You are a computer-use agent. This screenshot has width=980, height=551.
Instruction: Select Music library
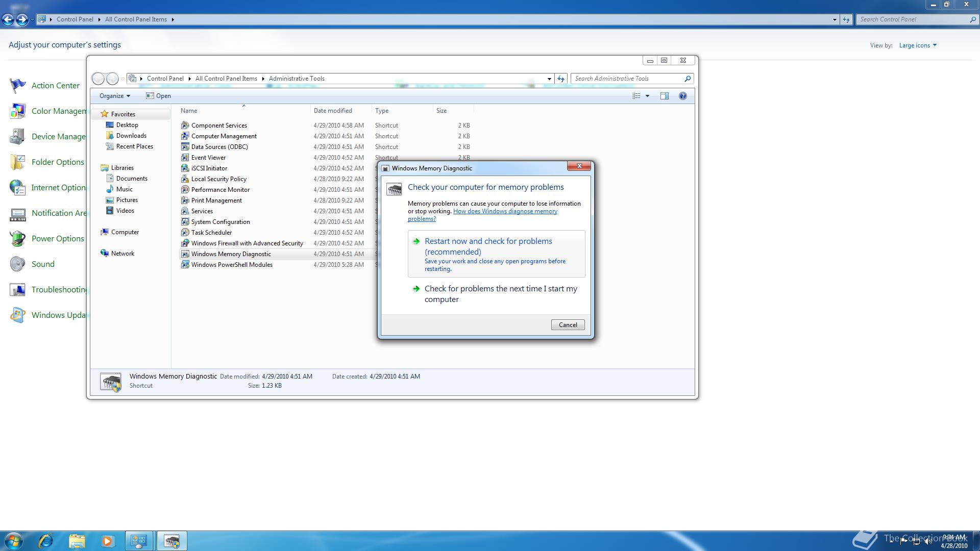coord(124,189)
